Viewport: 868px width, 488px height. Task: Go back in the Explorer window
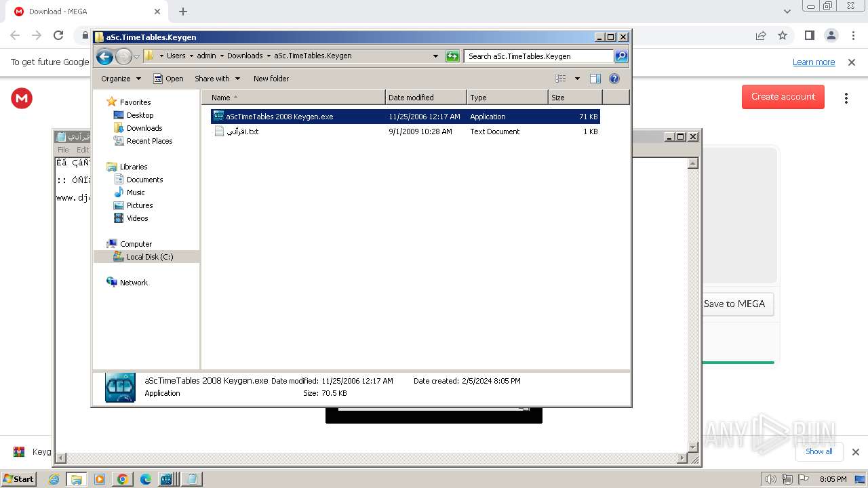coord(104,56)
